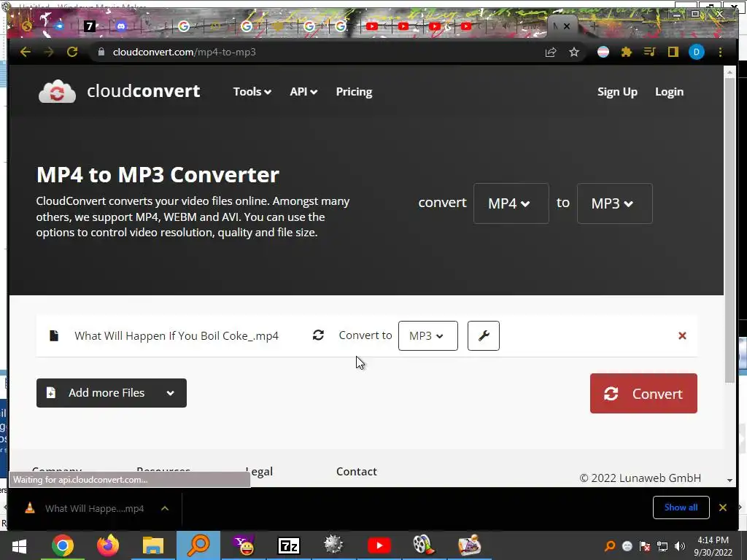Remove the file with red X icon
The height and width of the screenshot is (560, 747).
[x=682, y=335]
